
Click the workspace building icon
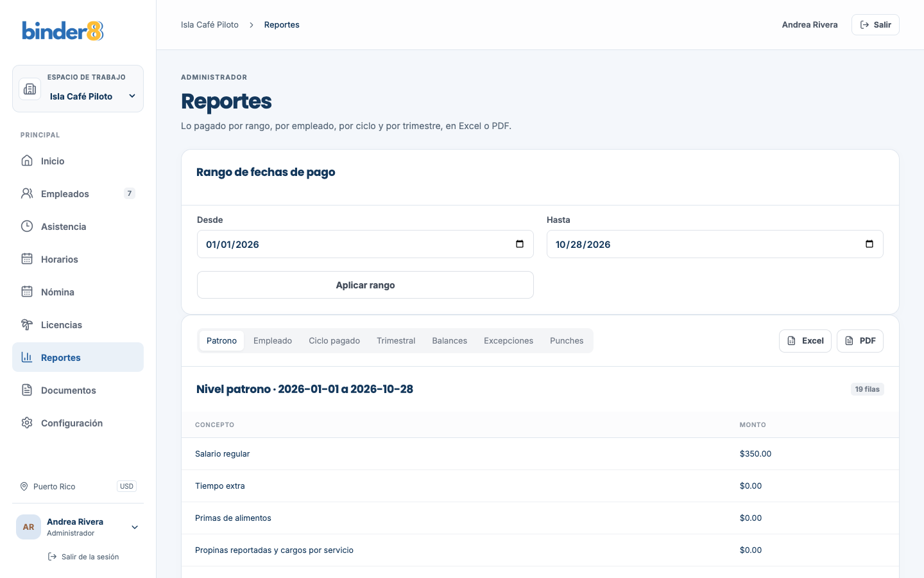[x=30, y=89]
